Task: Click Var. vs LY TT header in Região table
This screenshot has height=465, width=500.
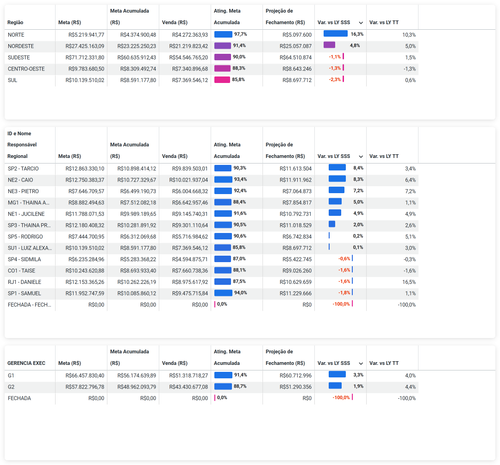Action: coord(384,22)
